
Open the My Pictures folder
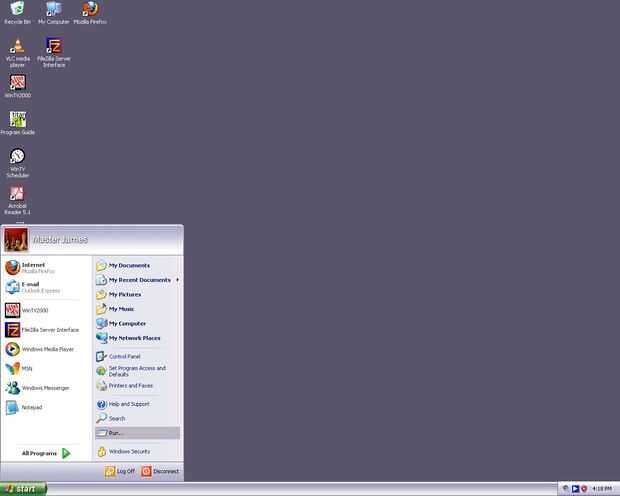pos(137,295)
